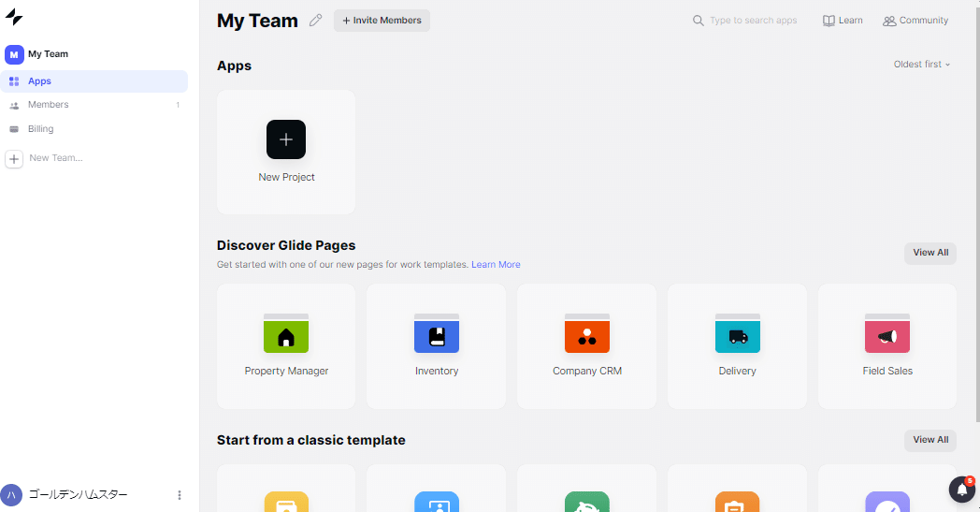Open the yellow classic template icon
The image size is (980, 512).
[x=286, y=502]
